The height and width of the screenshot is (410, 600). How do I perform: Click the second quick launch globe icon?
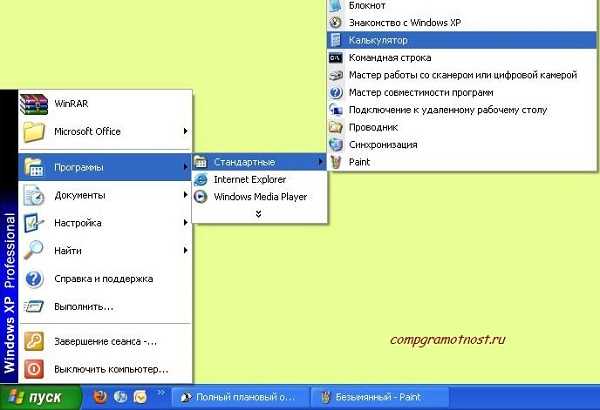pos(121,397)
